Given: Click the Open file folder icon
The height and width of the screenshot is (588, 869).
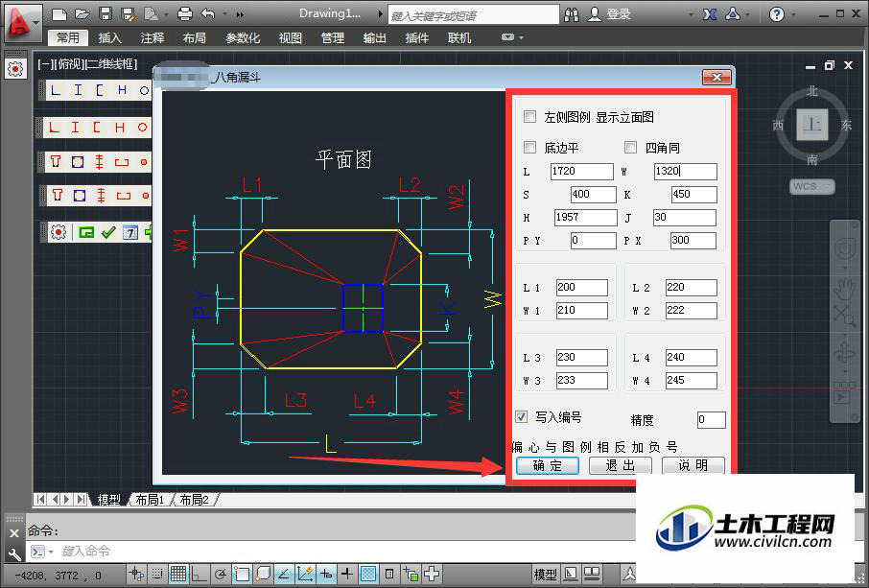Looking at the screenshot, I should tap(82, 13).
